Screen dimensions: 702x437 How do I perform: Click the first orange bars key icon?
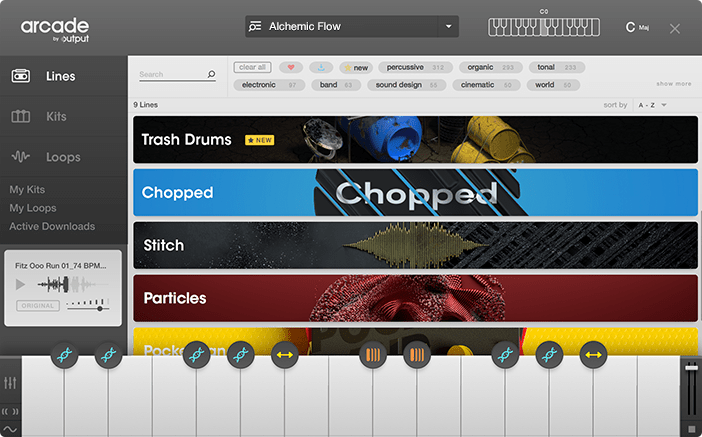click(x=373, y=355)
